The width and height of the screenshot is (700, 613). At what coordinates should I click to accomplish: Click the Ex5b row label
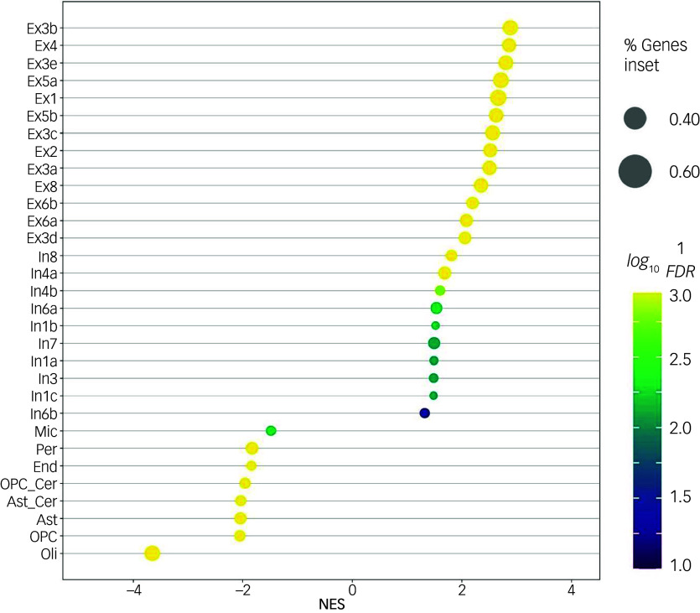pyautogui.click(x=42, y=116)
